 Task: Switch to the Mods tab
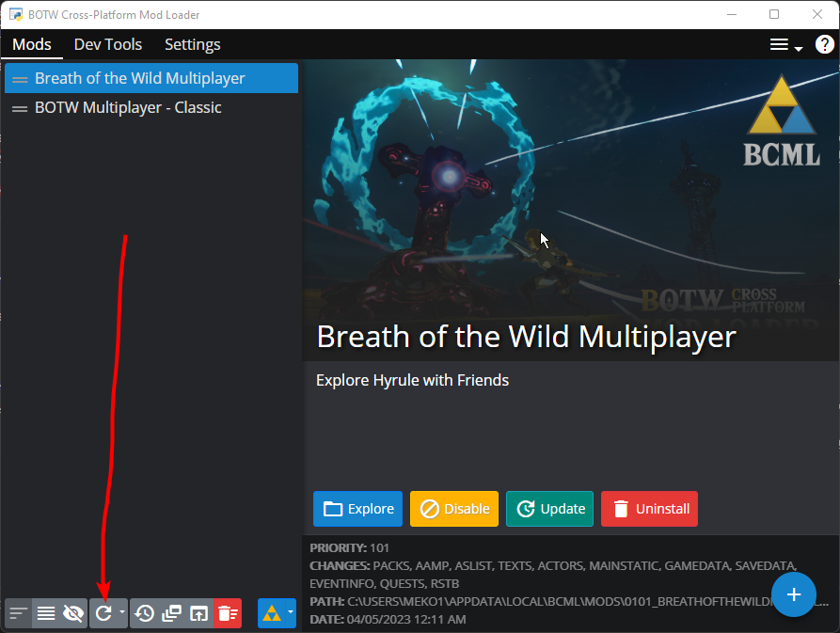point(32,44)
